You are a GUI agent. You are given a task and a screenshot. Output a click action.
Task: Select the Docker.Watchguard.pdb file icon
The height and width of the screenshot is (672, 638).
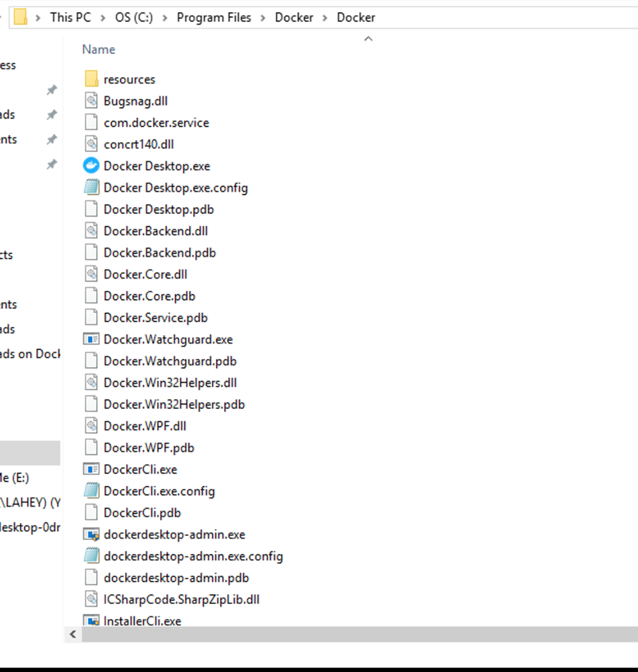coord(91,361)
